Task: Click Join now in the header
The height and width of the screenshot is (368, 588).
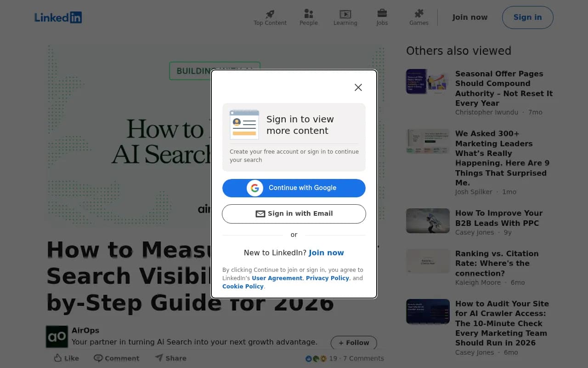Action: click(470, 17)
